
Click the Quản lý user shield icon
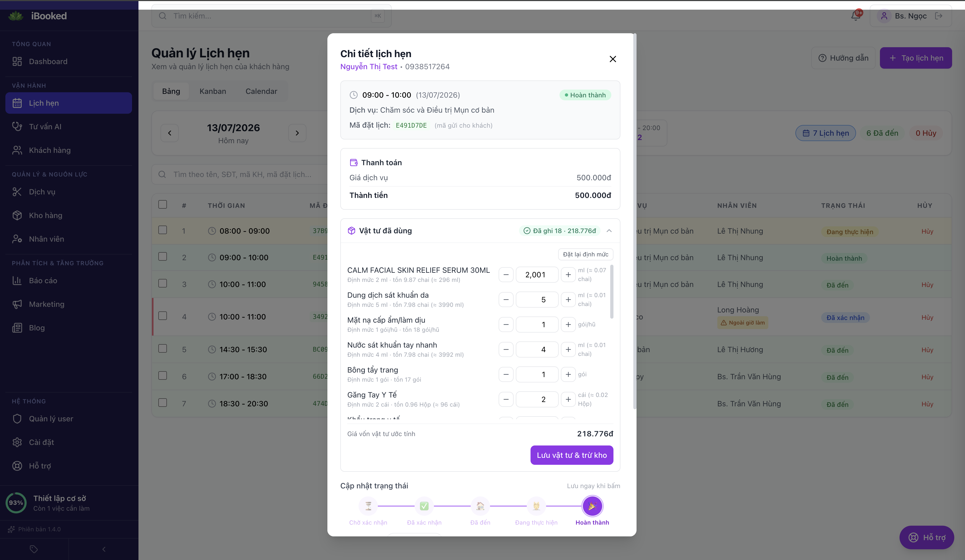click(x=17, y=419)
